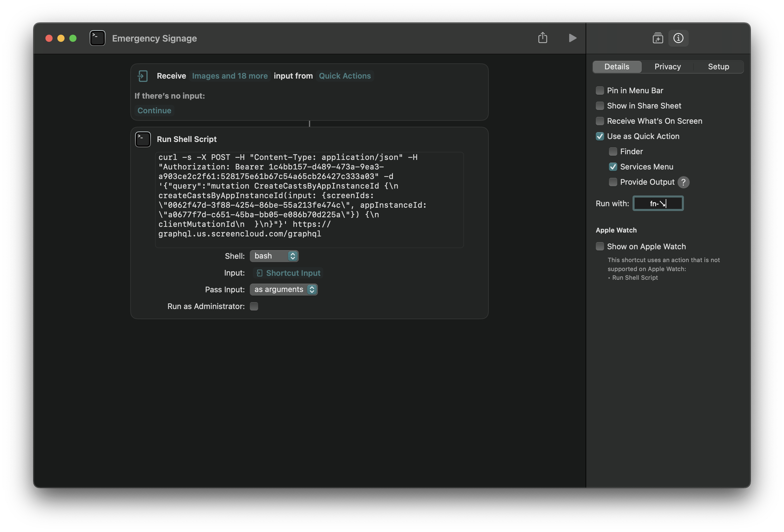The image size is (784, 532).
Task: Click the '• Run Shell Script' unsupported note
Action: coord(633,278)
